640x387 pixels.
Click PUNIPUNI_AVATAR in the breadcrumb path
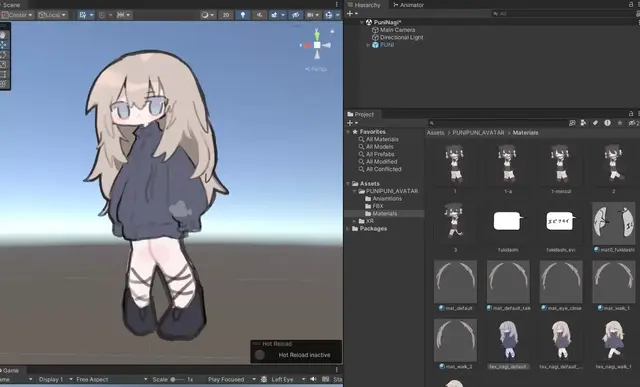click(x=478, y=133)
